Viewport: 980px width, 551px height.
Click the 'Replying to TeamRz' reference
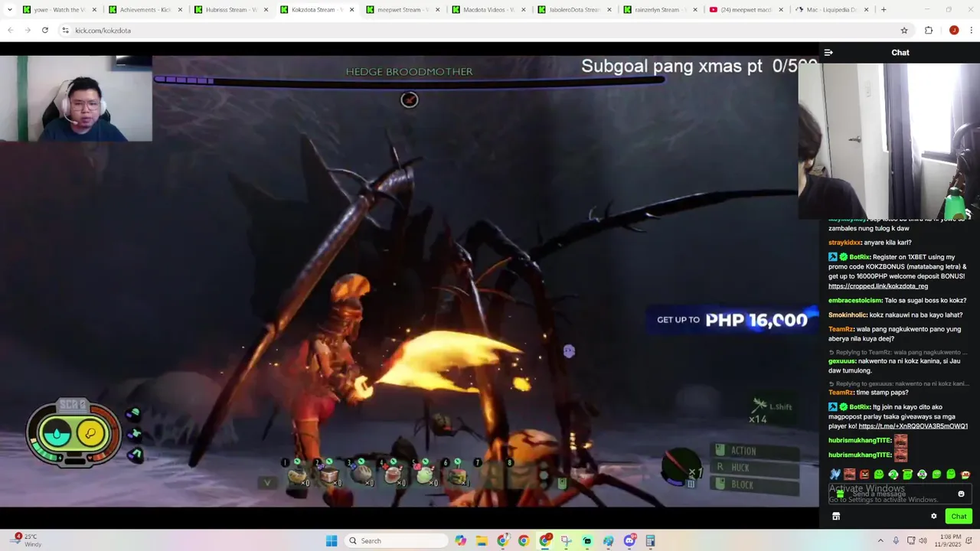point(897,352)
